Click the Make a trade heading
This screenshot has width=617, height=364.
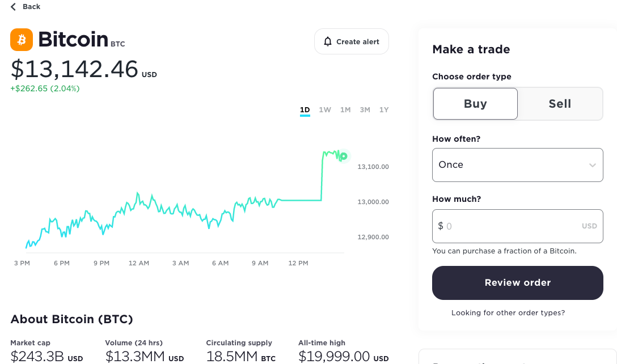coord(471,49)
